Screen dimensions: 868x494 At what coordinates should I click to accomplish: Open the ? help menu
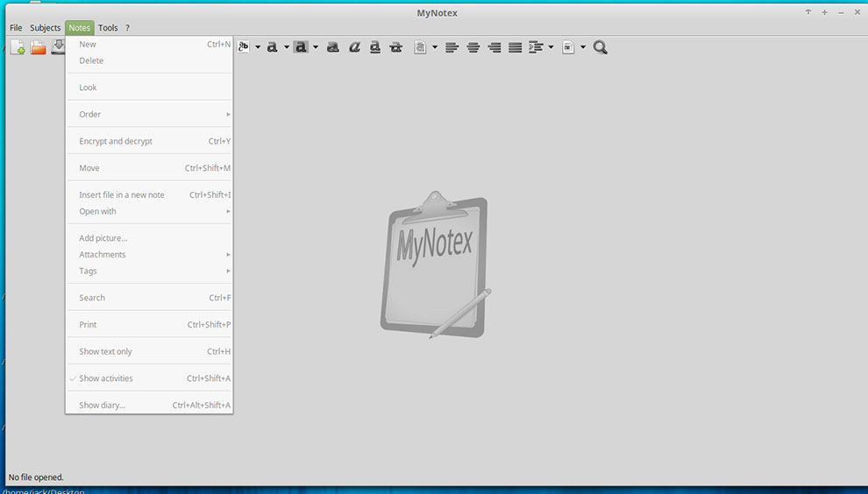coord(127,28)
